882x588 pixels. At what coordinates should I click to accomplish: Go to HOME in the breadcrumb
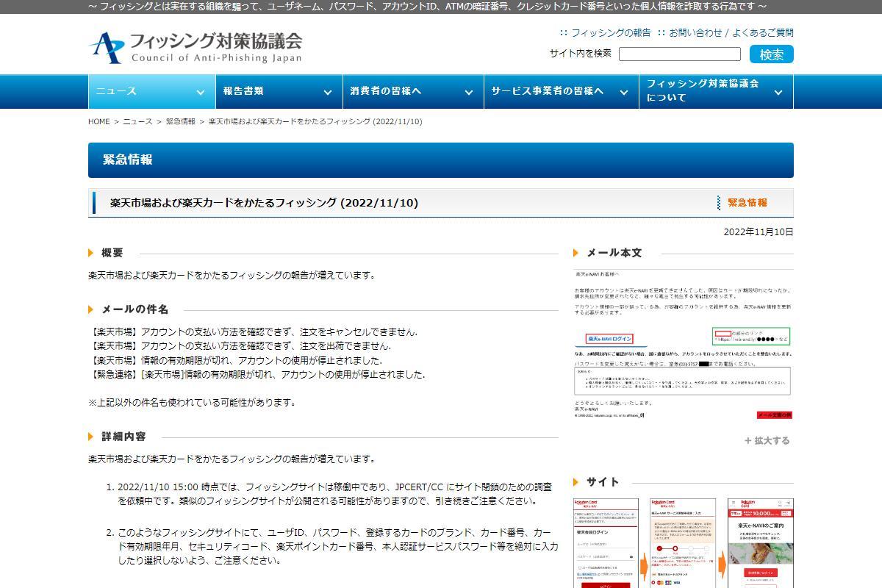tap(98, 121)
